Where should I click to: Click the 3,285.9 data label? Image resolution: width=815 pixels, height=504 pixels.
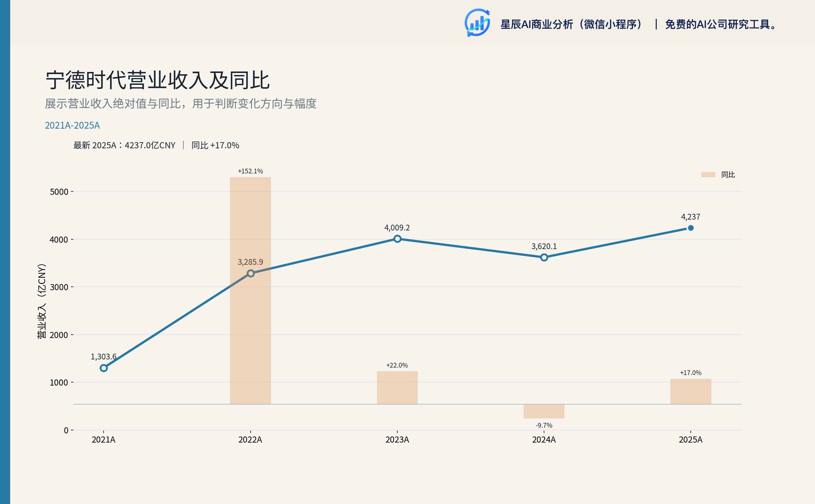coord(250,262)
